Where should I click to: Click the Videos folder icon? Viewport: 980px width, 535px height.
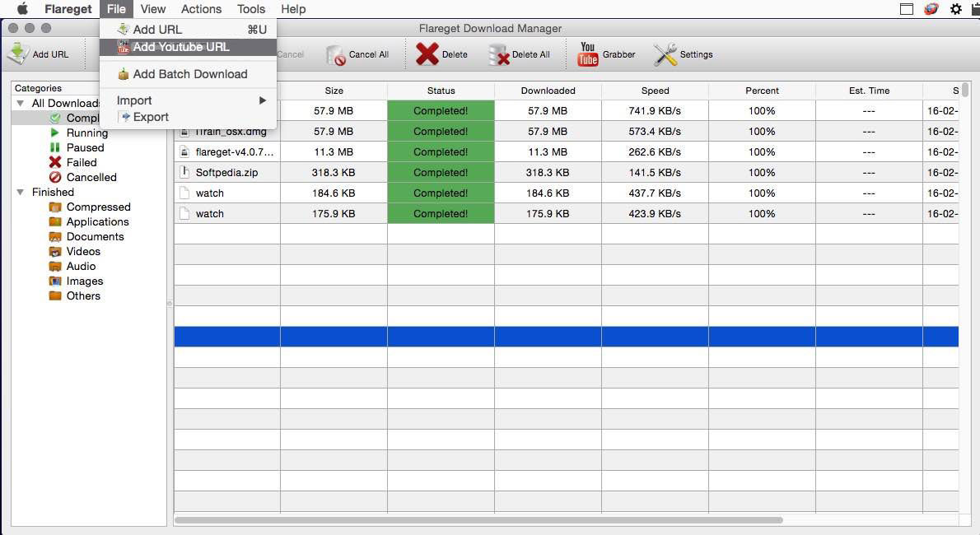pyautogui.click(x=55, y=251)
